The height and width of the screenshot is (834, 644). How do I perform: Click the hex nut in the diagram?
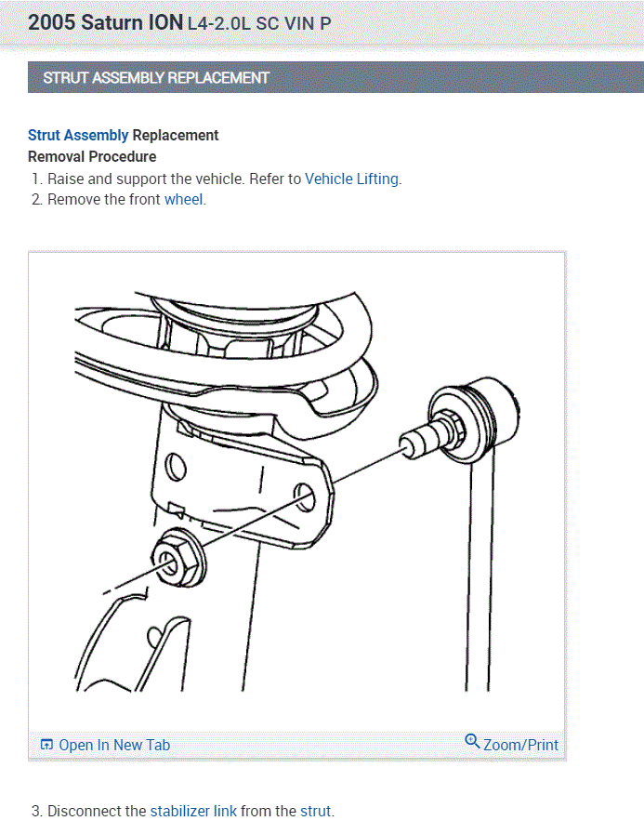[178, 557]
